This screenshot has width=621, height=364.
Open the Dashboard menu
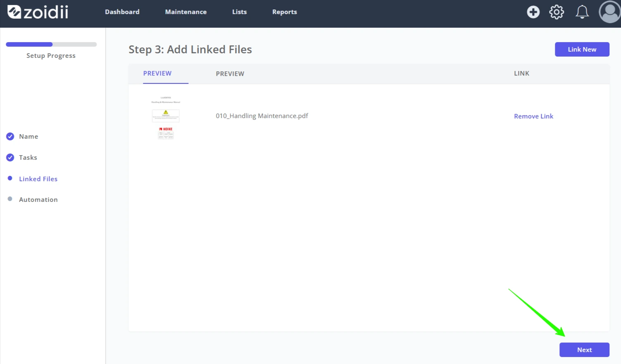(x=122, y=12)
